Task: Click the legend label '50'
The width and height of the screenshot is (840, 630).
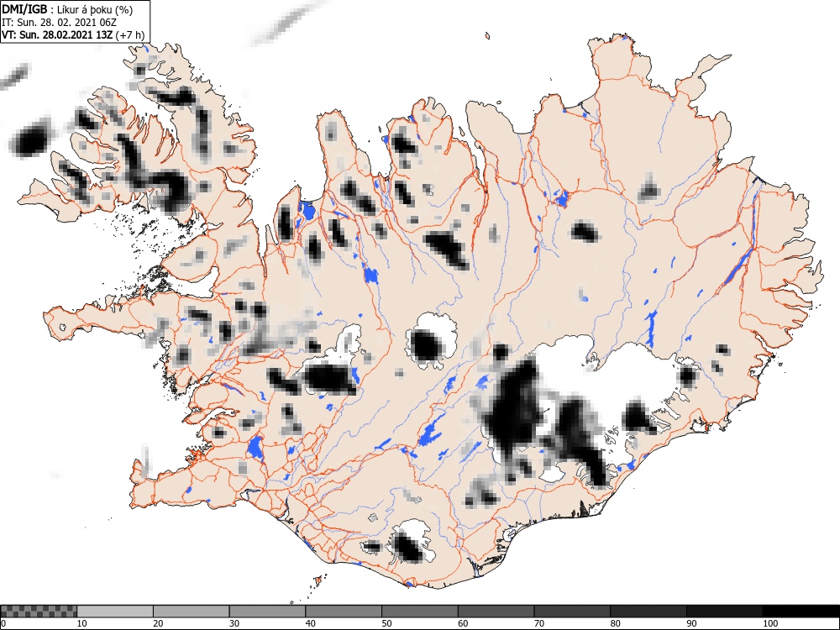Action: [386, 623]
